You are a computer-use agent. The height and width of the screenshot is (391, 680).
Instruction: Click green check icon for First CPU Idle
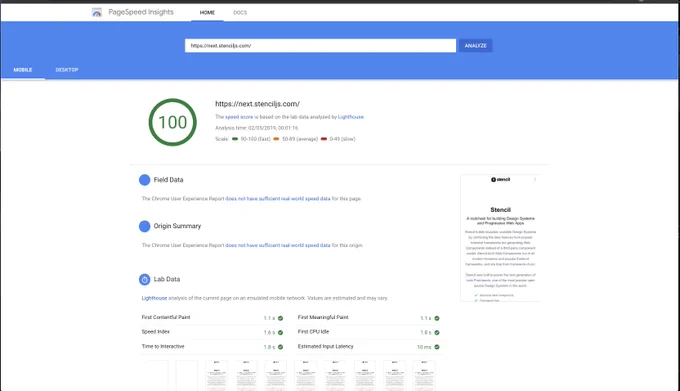click(437, 332)
